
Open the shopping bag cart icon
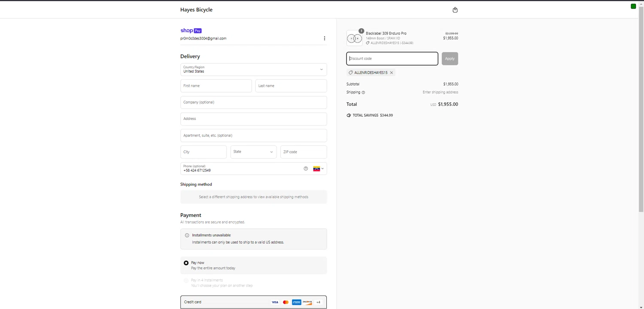[455, 10]
